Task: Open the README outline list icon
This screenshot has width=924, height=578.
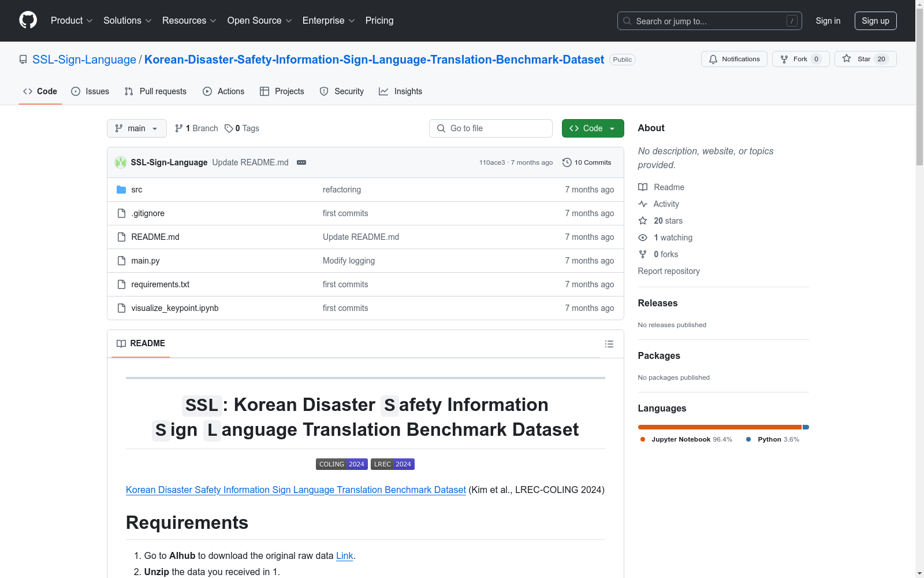Action: (609, 344)
